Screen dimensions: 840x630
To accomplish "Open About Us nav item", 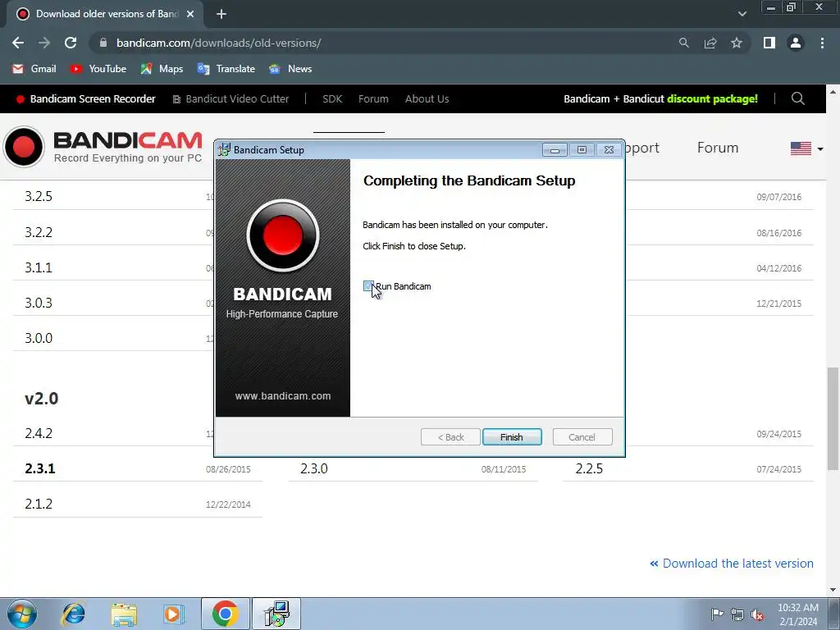I will point(427,98).
